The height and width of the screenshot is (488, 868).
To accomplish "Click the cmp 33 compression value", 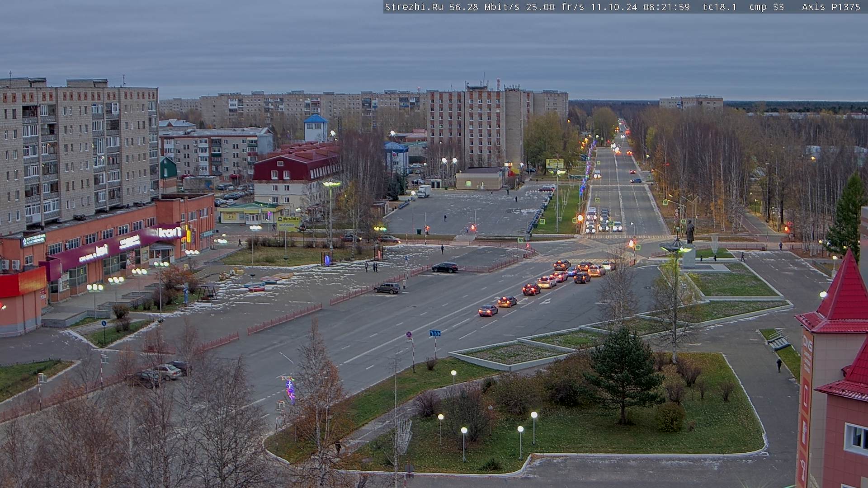I will [x=766, y=7].
